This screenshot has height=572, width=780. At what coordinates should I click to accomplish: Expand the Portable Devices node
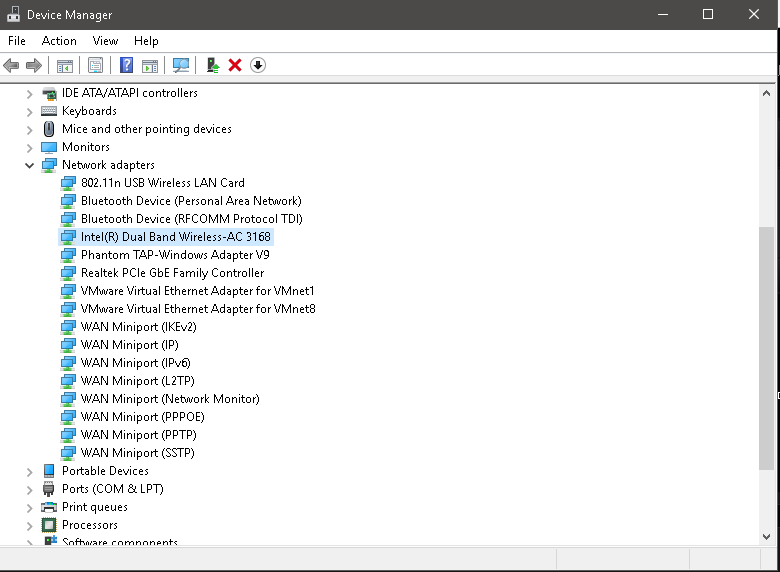tap(29, 471)
